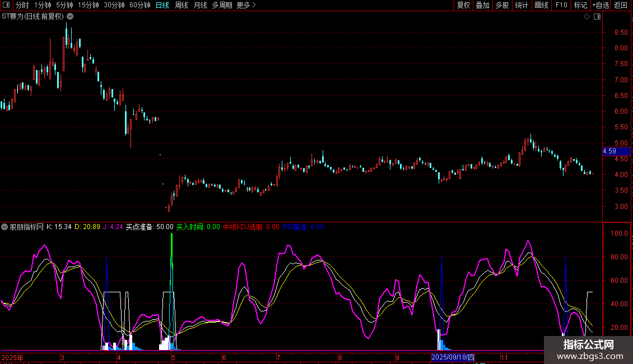Click the 叠加 overlay button
Screen dimensions: 633x364
(x=482, y=6)
